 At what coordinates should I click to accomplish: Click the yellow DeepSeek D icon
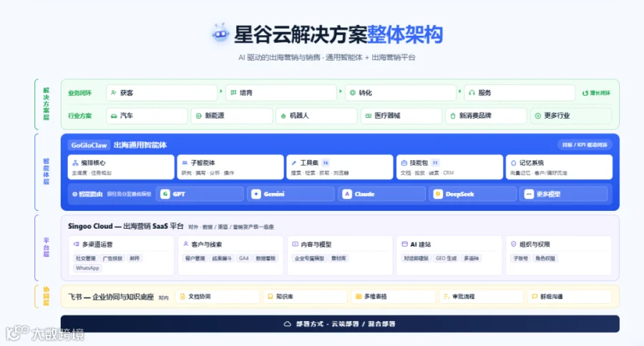438,194
